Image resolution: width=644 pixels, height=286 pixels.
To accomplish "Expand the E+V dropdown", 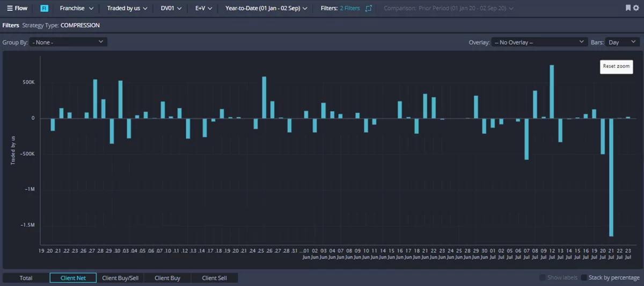I will [204, 9].
